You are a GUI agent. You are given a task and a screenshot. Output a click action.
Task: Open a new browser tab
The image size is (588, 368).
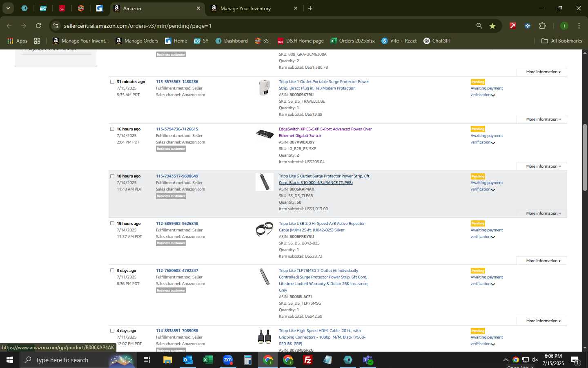(310, 8)
